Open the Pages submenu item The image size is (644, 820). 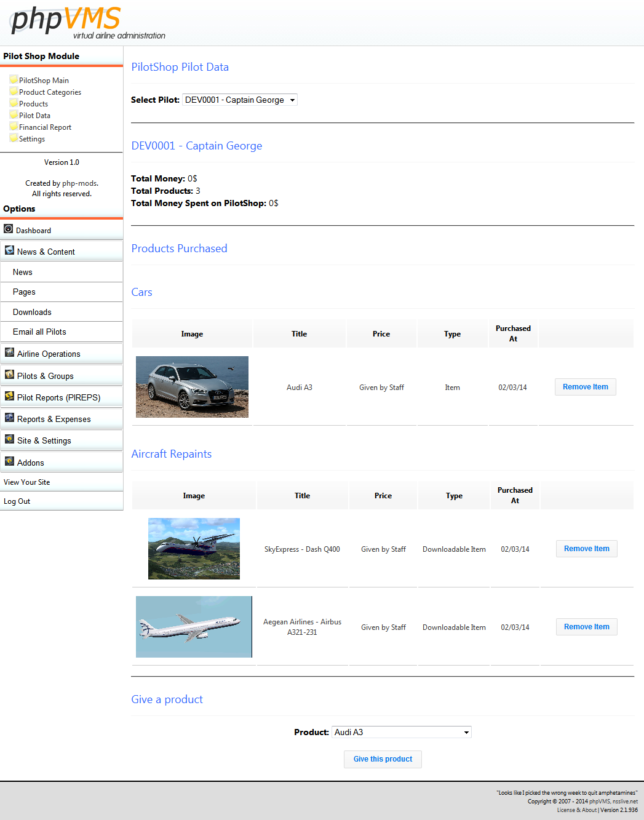[x=62, y=292]
